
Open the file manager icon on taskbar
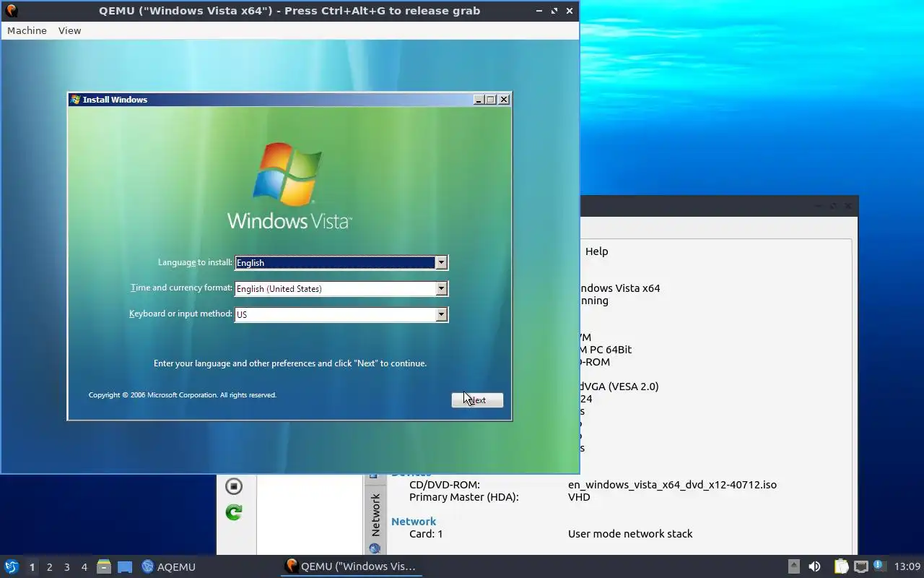[x=104, y=566]
